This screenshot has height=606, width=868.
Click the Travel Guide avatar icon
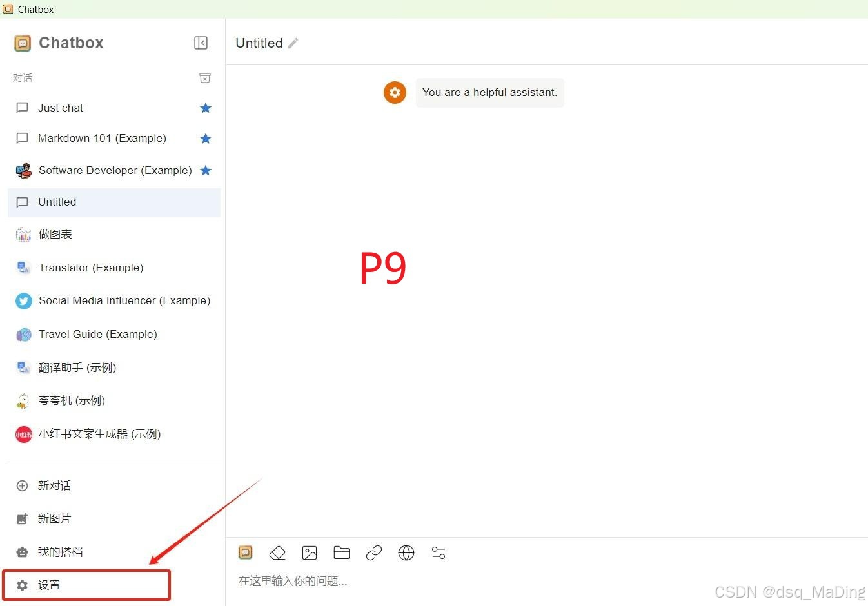coord(23,335)
